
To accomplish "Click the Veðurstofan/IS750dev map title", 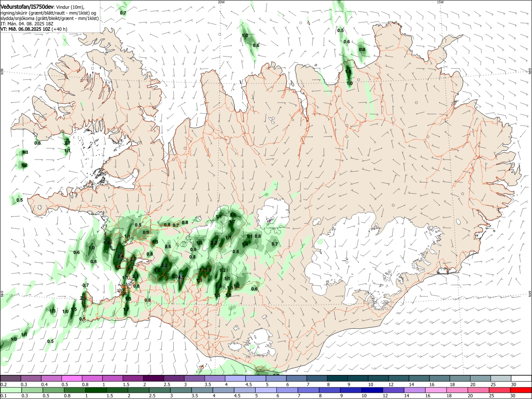I will pyautogui.click(x=27, y=7).
